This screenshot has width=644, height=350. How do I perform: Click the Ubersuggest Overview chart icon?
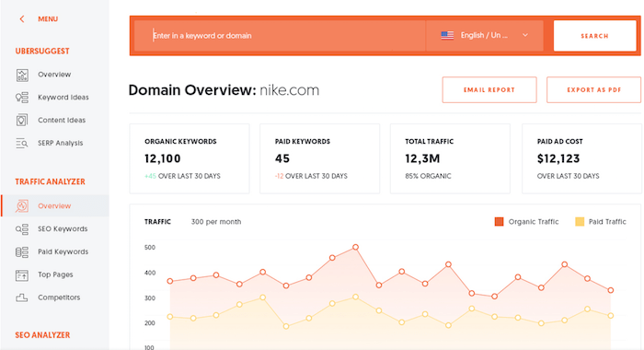click(22, 75)
